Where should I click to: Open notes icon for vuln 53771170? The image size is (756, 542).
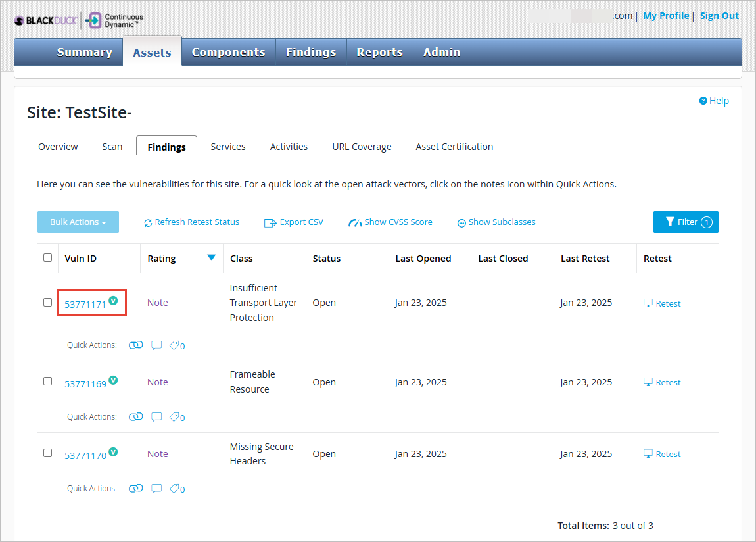pos(156,489)
